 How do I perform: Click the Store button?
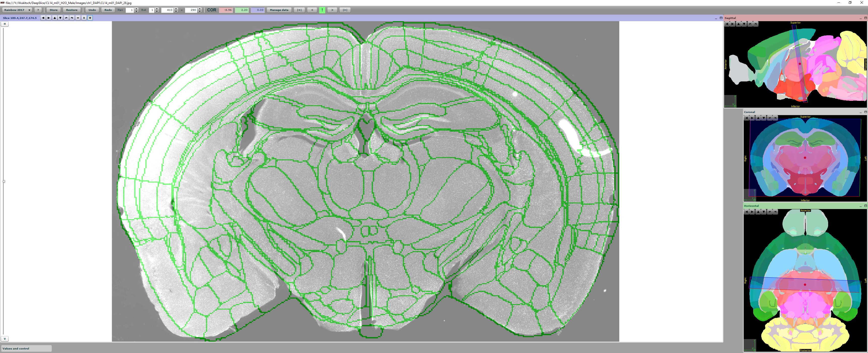click(53, 10)
